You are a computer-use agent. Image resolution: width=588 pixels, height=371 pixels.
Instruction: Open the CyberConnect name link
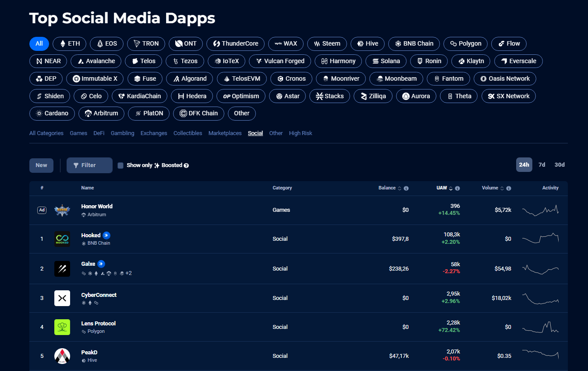pyautogui.click(x=99, y=295)
